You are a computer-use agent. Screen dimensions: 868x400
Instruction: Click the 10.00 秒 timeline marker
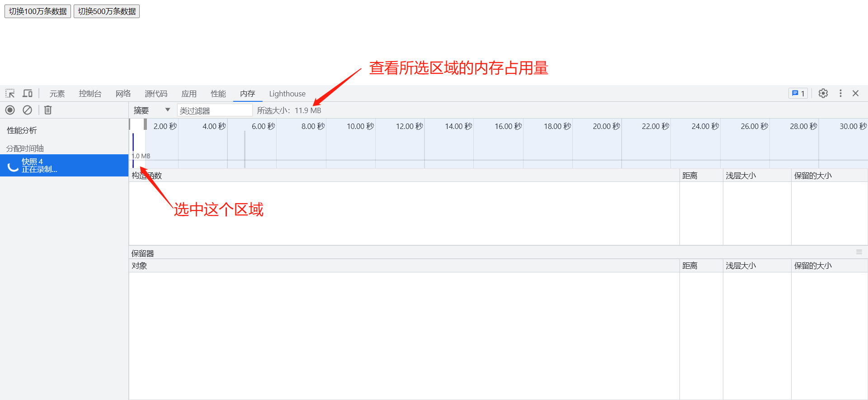360,126
